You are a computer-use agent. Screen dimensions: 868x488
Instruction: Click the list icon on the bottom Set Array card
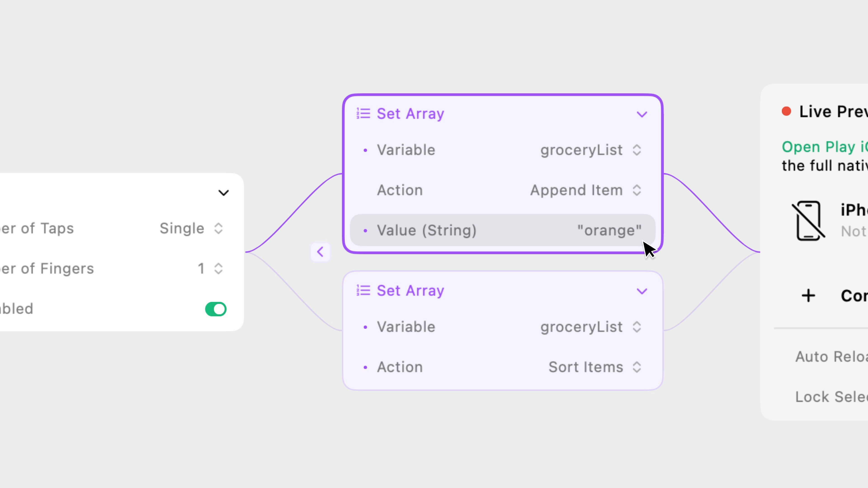[363, 290]
